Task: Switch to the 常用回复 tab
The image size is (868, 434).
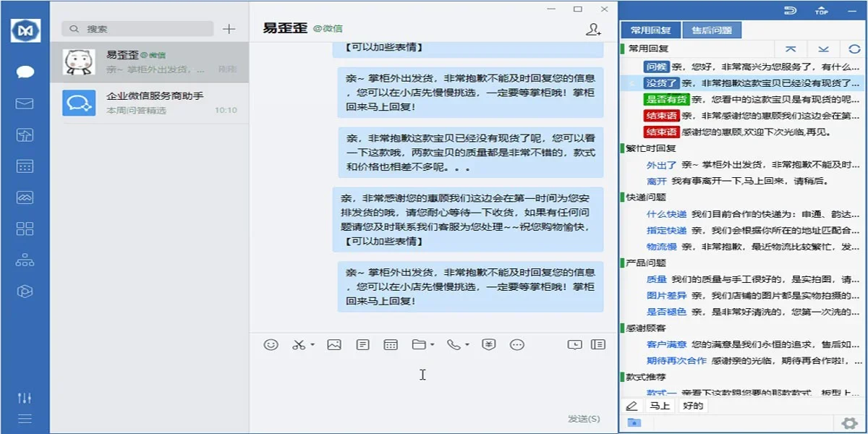Action: click(650, 30)
